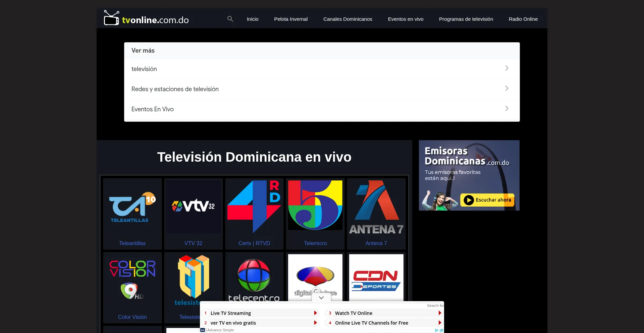Screen dimensions: 644x333
Task: Click the Antena 7 text link
Action: pos(376,243)
